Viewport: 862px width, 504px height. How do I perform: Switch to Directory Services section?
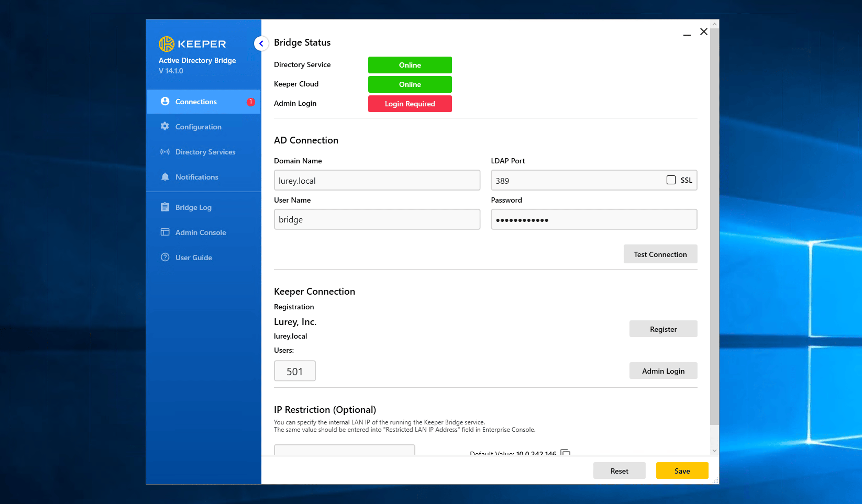(x=205, y=152)
